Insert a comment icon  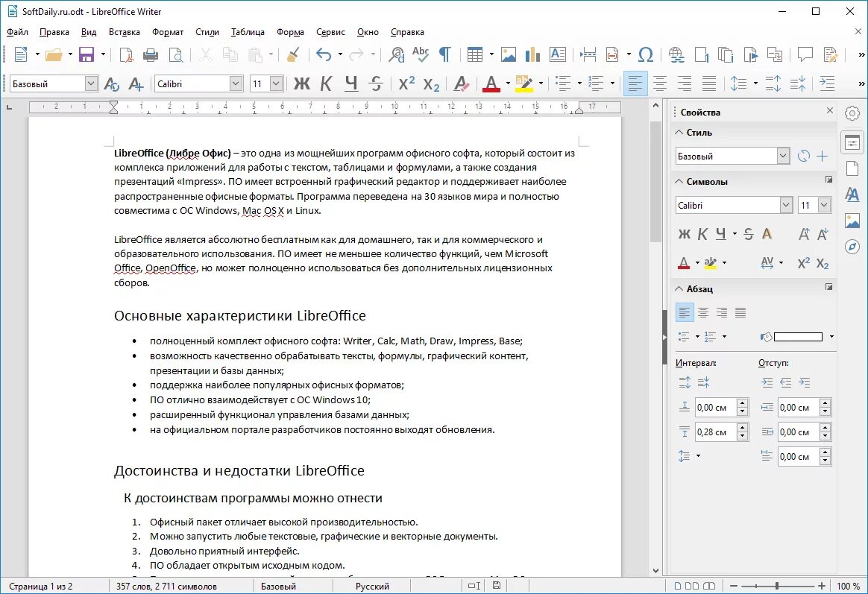click(x=805, y=54)
